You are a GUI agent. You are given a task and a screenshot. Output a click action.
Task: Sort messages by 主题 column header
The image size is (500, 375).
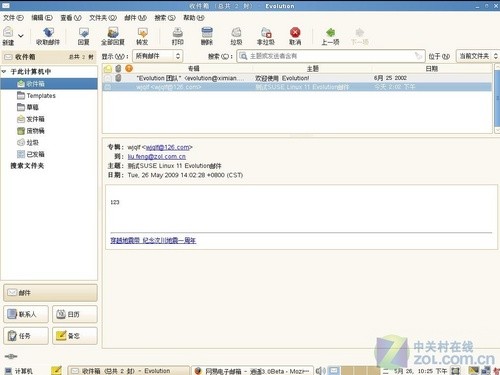click(x=313, y=69)
